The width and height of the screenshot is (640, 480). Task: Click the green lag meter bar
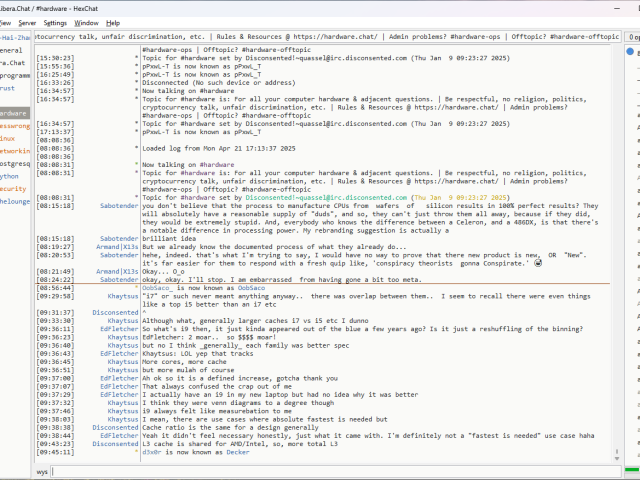[633, 471]
